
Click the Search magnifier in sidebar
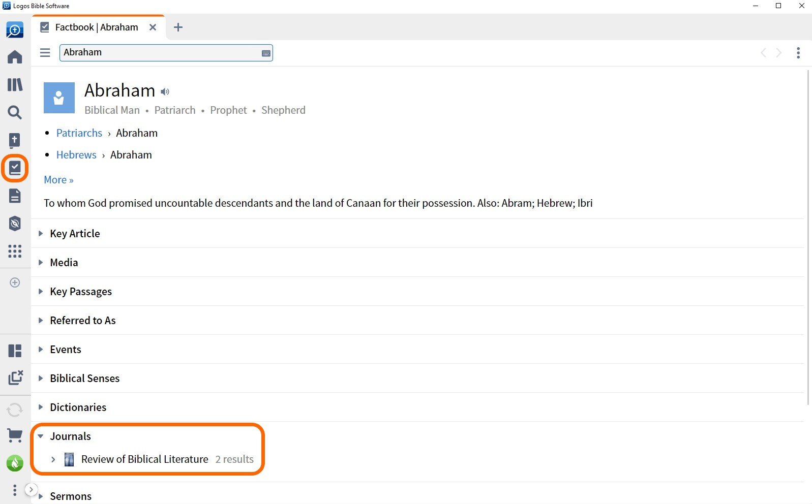point(15,112)
